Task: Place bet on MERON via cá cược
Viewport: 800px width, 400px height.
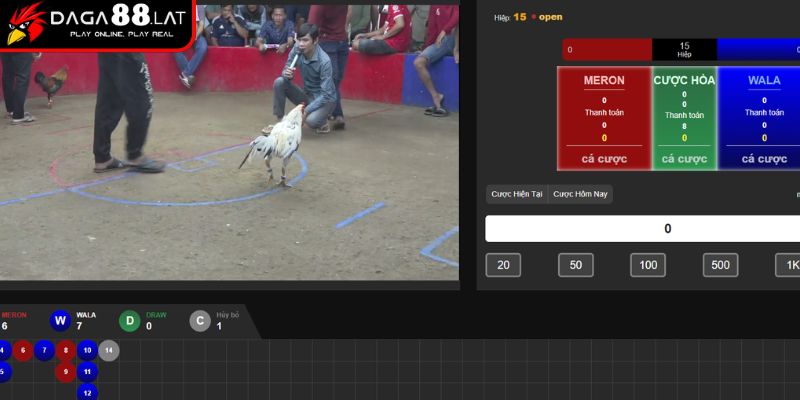Action: (x=603, y=158)
